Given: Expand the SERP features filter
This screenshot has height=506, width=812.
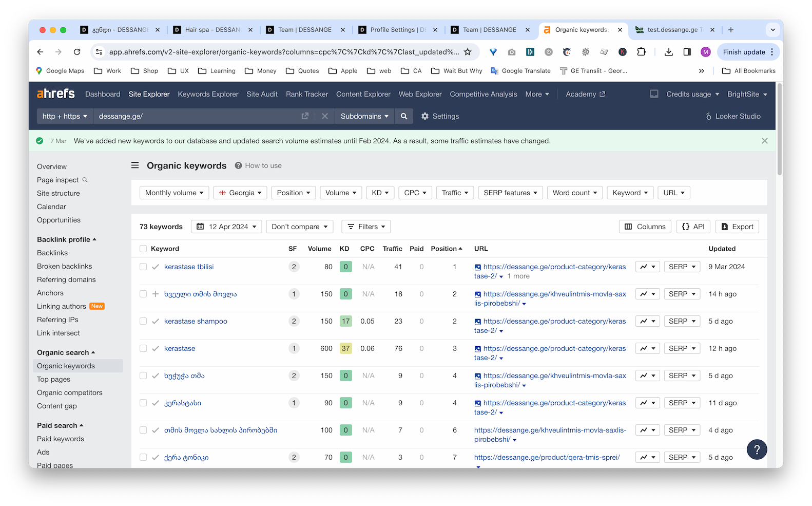Looking at the screenshot, I should [510, 193].
